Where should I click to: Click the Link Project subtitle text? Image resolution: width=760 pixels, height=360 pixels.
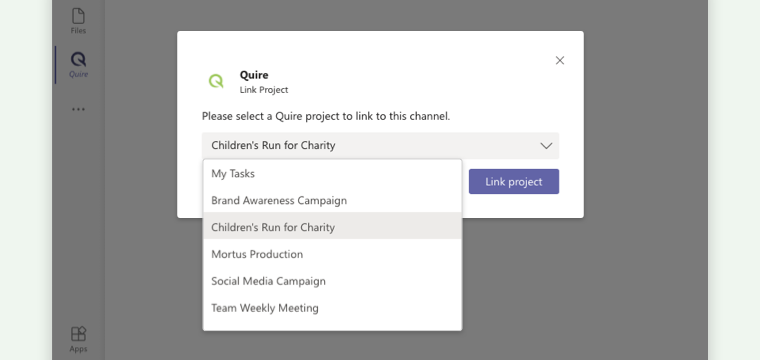click(264, 90)
